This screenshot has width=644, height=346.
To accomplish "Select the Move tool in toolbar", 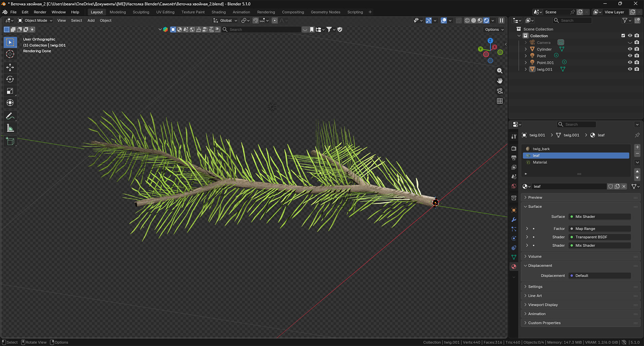I will pos(10,67).
